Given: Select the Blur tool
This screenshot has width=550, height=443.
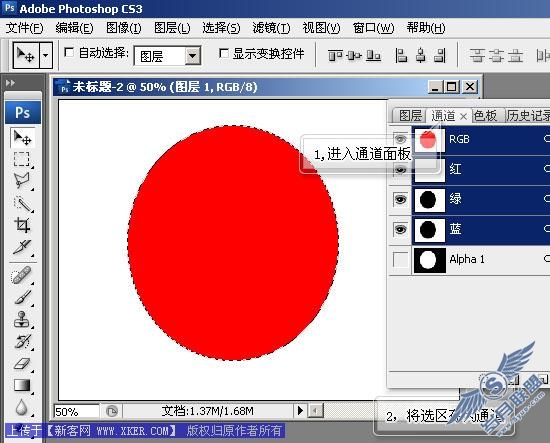Looking at the screenshot, I should pyautogui.click(x=22, y=407).
